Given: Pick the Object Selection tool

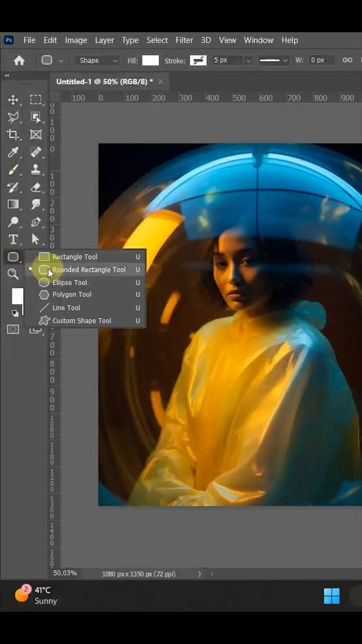Looking at the screenshot, I should [36, 117].
